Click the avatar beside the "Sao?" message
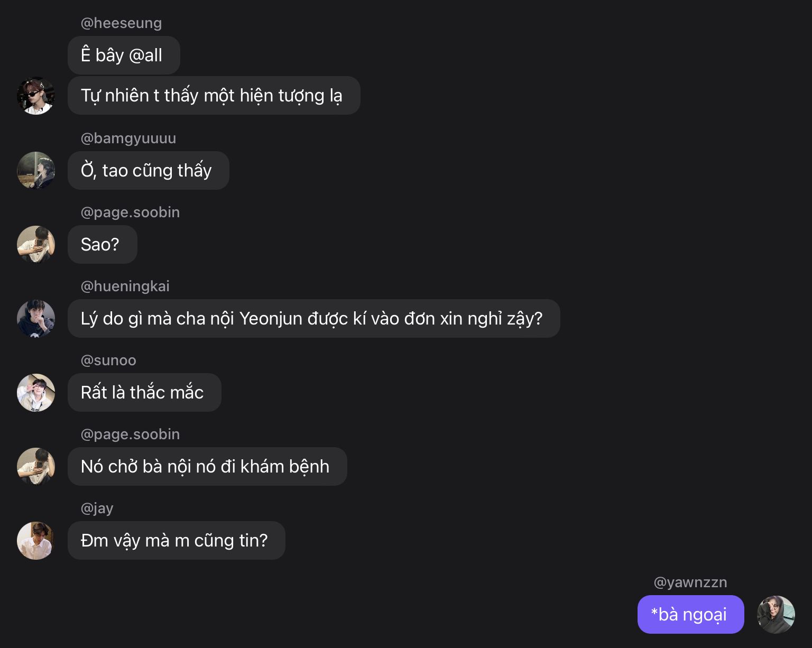Screen dimensions: 812x648 click(36, 244)
